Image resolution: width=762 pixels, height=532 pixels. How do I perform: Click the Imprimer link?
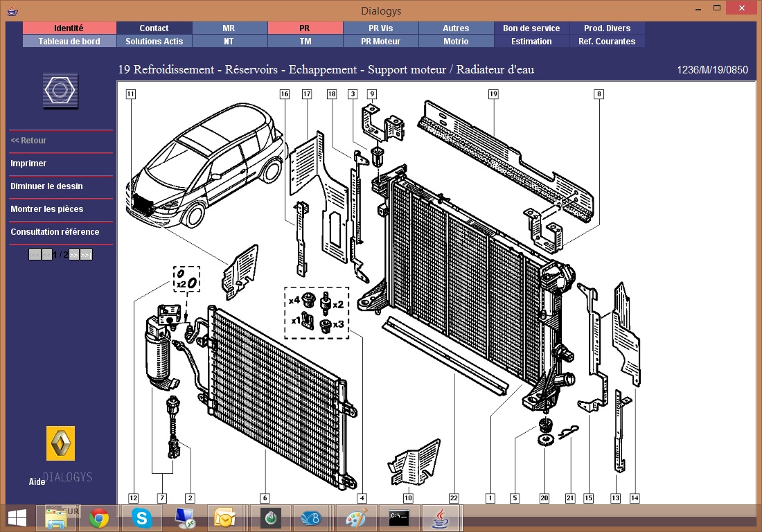point(28,163)
